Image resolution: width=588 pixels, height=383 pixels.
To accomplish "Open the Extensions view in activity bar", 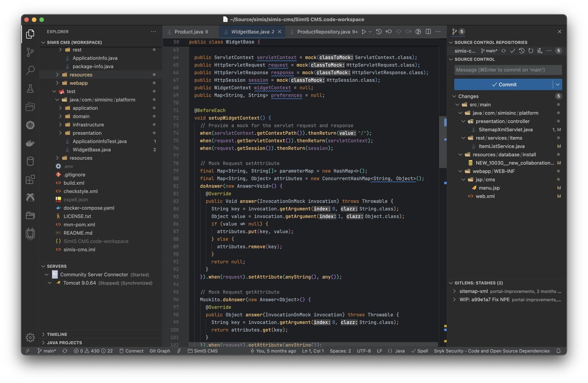I will 30,180.
